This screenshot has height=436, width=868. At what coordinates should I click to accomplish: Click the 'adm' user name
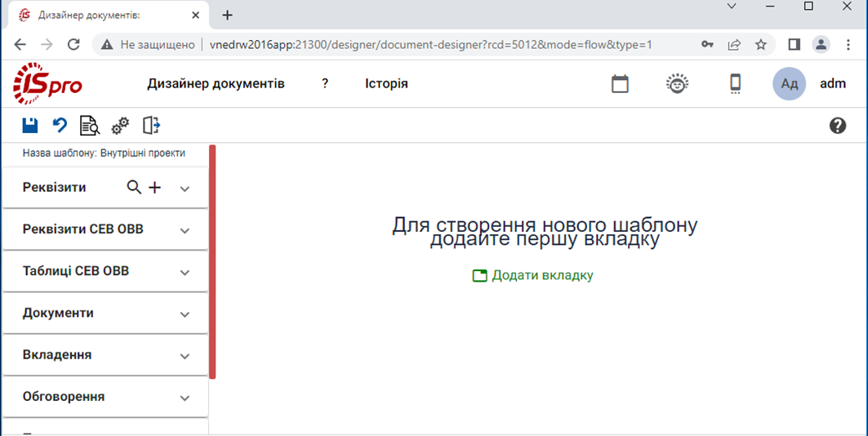tap(833, 83)
